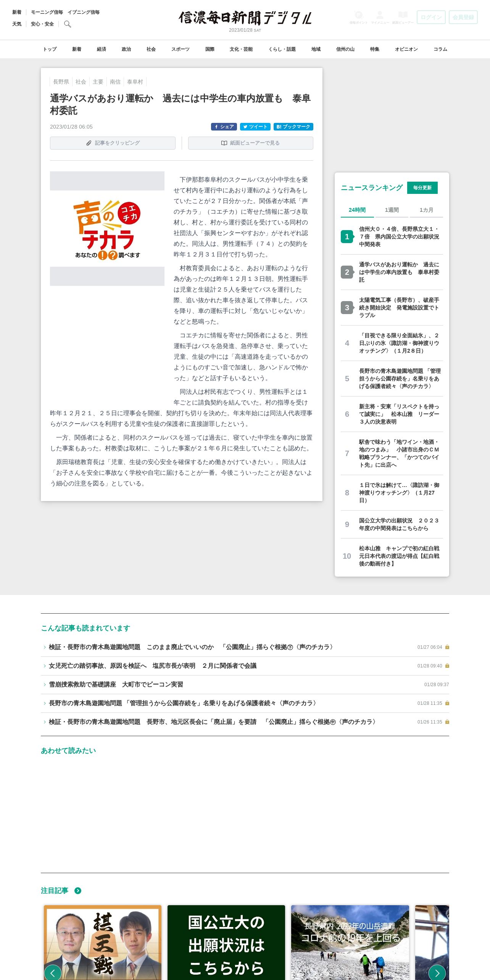Click モーニング信毎 top link

tap(47, 12)
